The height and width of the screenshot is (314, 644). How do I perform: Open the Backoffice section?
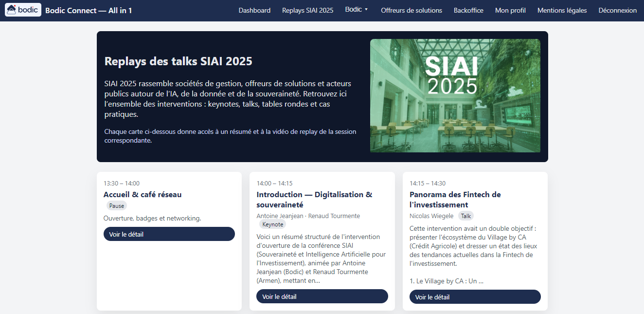468,10
